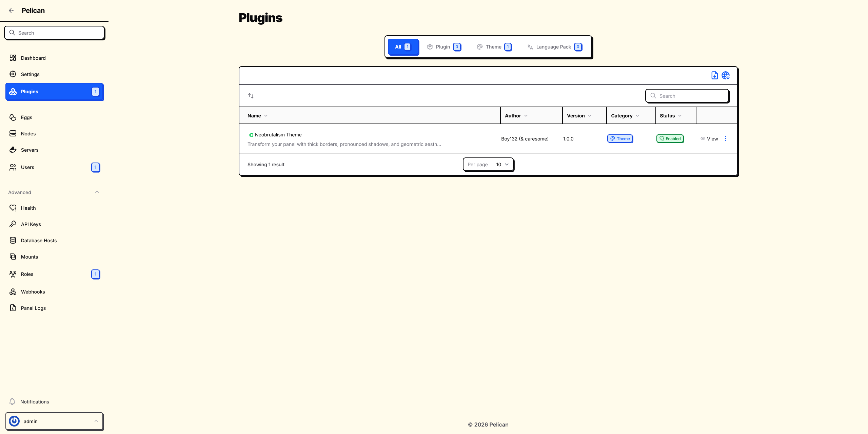Image resolution: width=868 pixels, height=434 pixels.
Task: Open Notifications bell
Action: (x=54, y=402)
